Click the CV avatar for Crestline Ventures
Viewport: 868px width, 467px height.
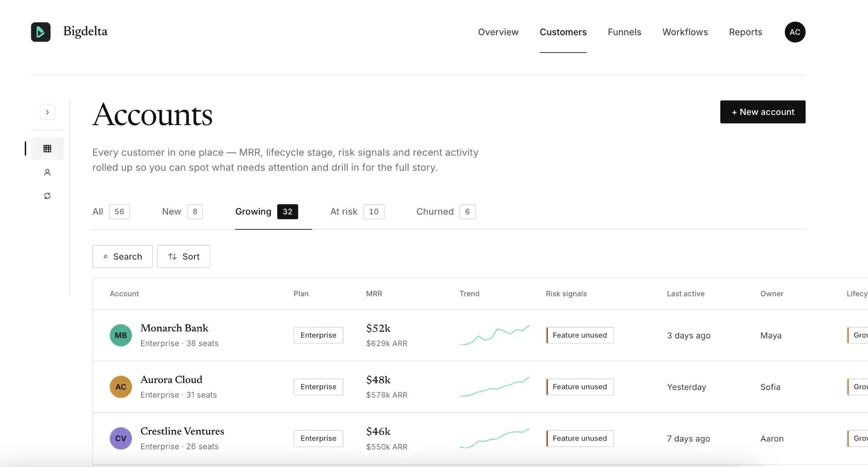pyautogui.click(x=121, y=438)
